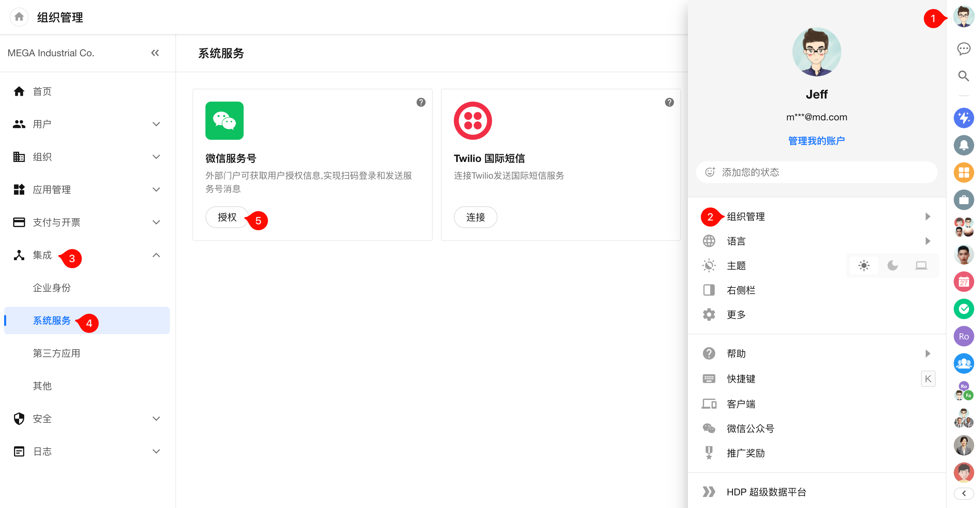Click the search magnifier icon
The height and width of the screenshot is (508, 980).
click(963, 76)
